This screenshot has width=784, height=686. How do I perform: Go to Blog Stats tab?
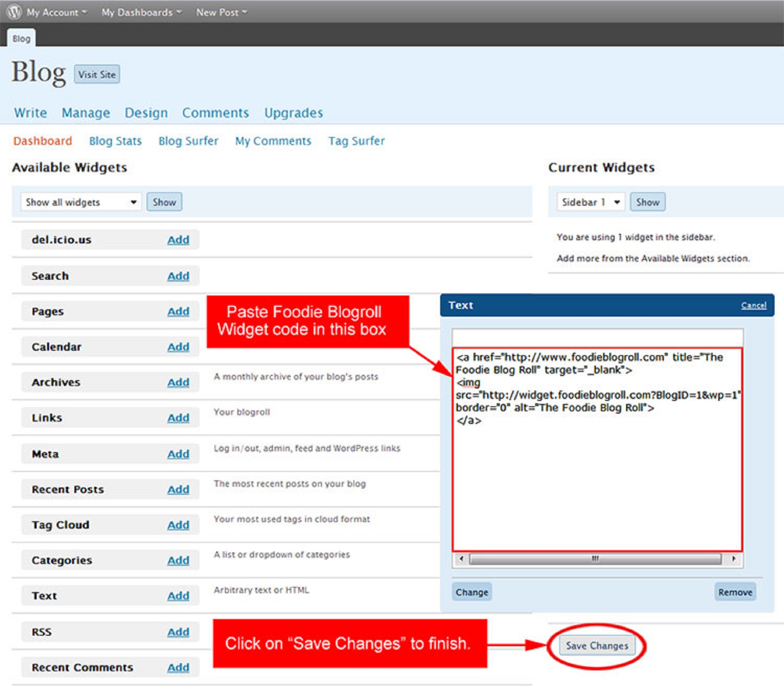pos(115,141)
